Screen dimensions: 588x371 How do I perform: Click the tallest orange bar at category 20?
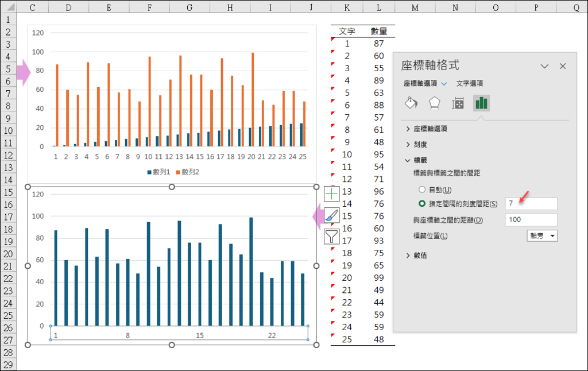[x=253, y=99]
